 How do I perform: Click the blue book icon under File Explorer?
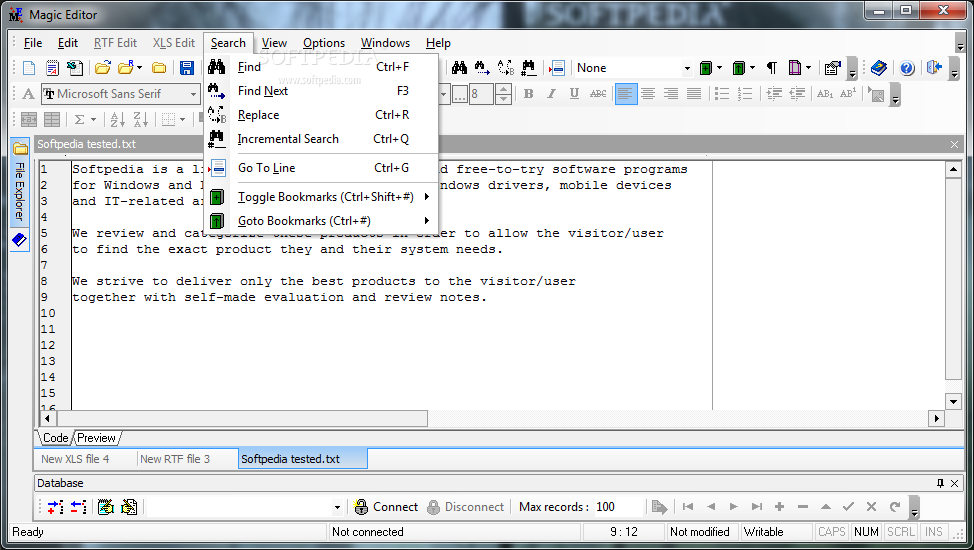[x=19, y=240]
